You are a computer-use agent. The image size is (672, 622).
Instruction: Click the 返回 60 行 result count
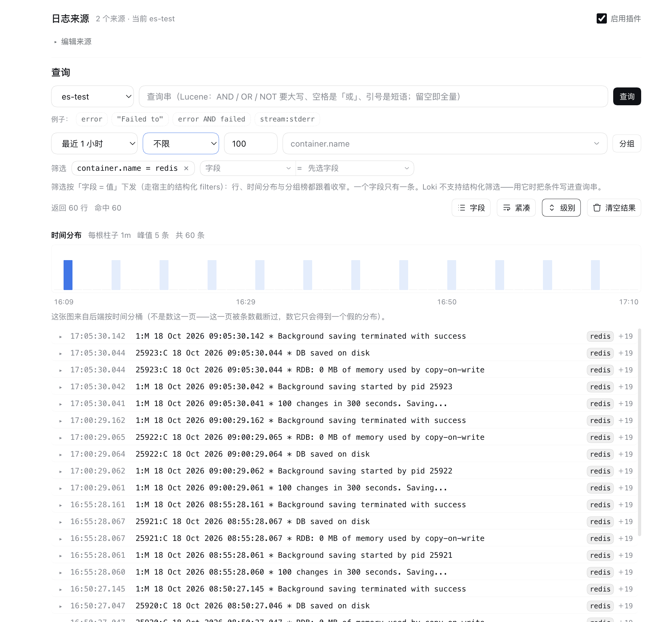[x=70, y=208]
